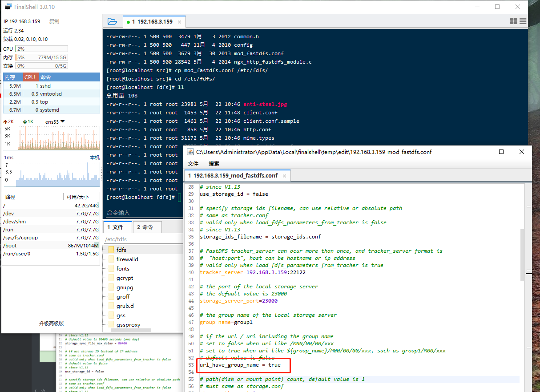Click the editor window file icon
540x392 pixels.
click(x=190, y=152)
